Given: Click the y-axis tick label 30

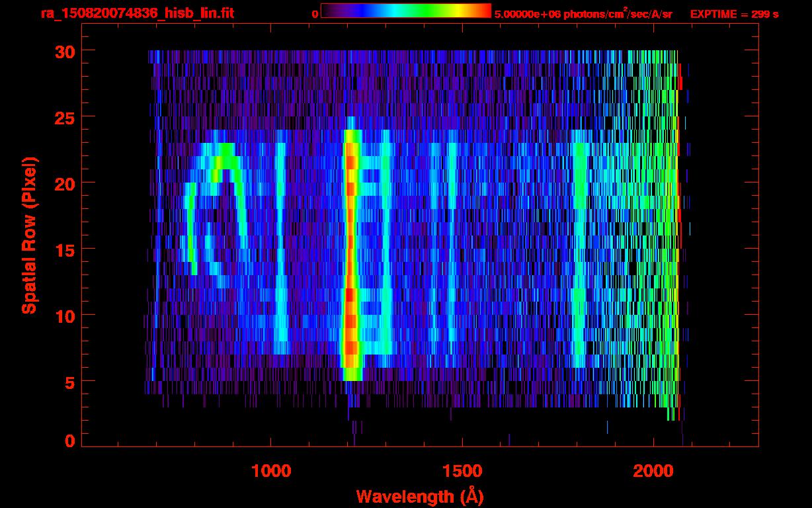Looking at the screenshot, I should click(x=64, y=51).
